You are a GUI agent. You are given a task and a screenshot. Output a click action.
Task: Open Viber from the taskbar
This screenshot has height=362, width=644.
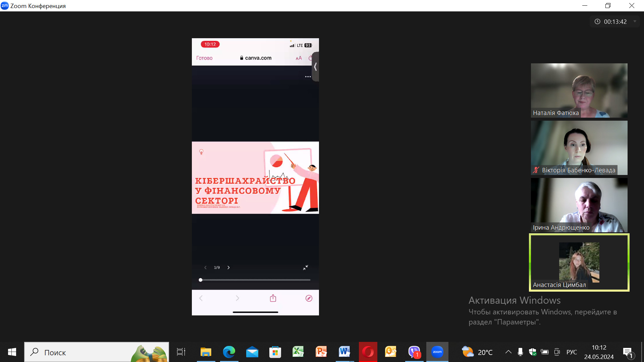(414, 352)
